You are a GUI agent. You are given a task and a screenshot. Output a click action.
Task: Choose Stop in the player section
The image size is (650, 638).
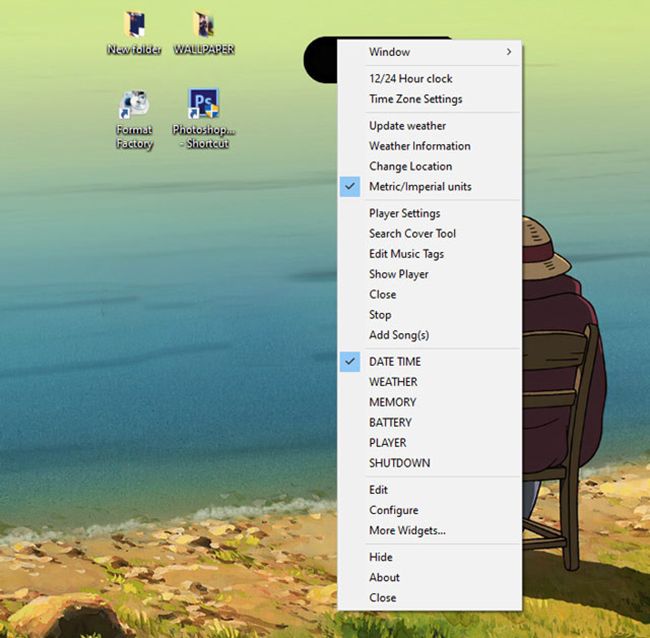[x=429, y=314]
